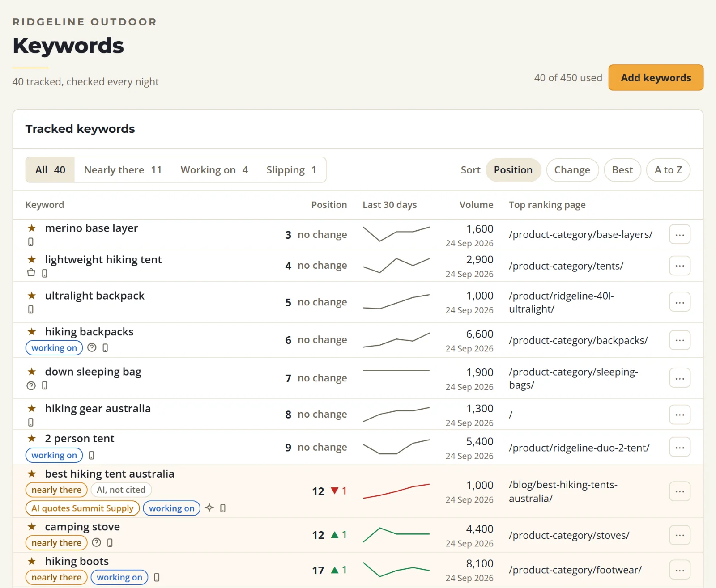Toggle star on hiking boots

[x=31, y=561]
